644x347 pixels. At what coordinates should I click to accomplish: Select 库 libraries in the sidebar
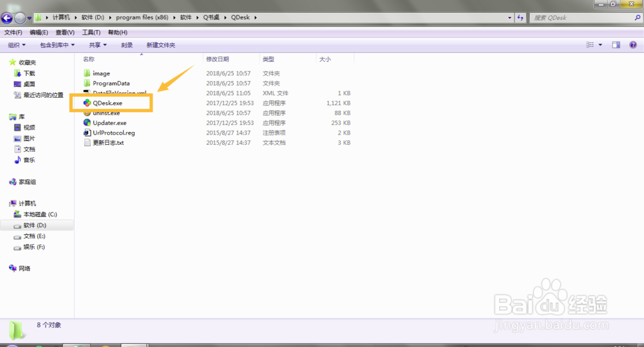[x=21, y=117]
